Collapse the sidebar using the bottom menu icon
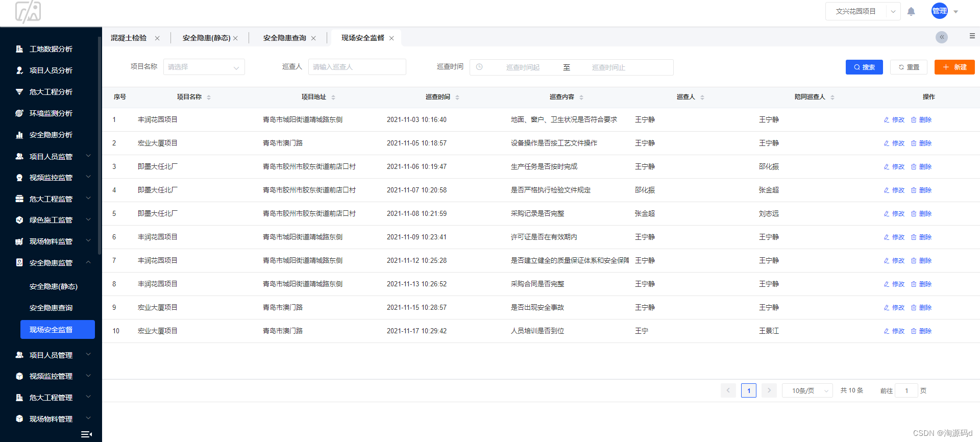 [x=87, y=434]
